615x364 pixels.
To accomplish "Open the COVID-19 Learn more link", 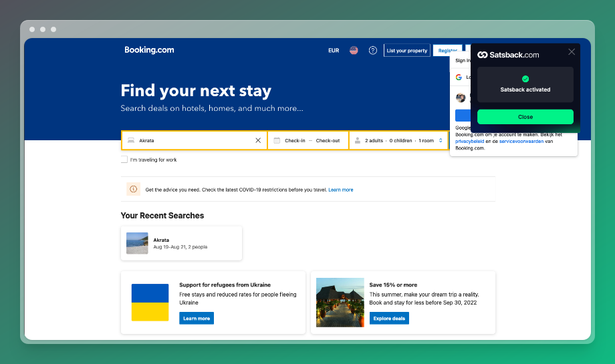I will coord(341,190).
